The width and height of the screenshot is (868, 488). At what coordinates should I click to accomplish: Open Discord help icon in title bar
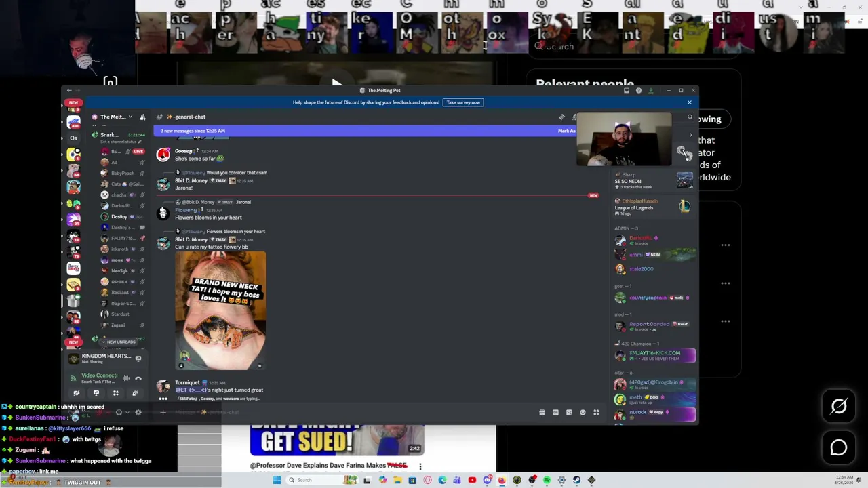(639, 90)
